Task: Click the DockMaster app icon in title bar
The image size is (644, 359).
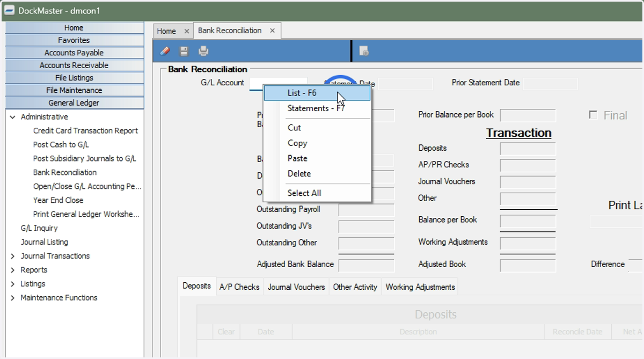Action: coord(9,11)
